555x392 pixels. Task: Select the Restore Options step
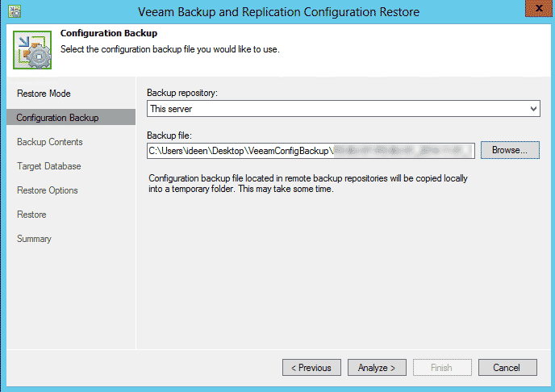[x=48, y=190]
